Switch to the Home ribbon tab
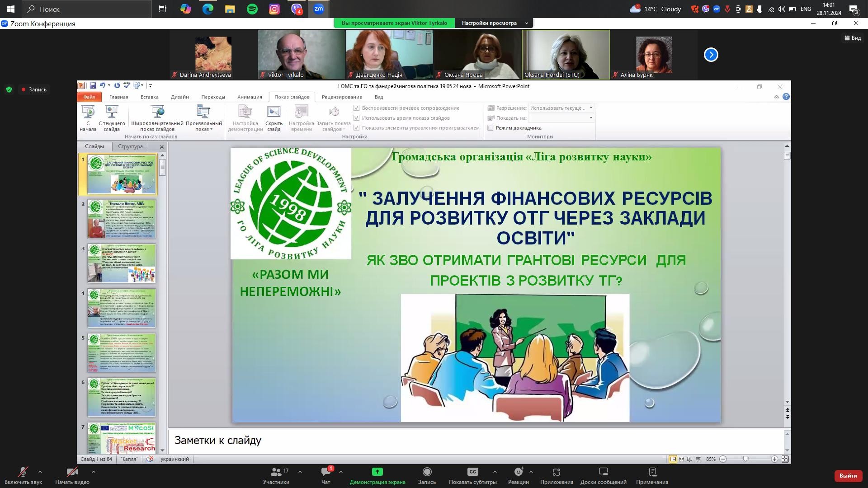868x488 pixels. (x=118, y=97)
